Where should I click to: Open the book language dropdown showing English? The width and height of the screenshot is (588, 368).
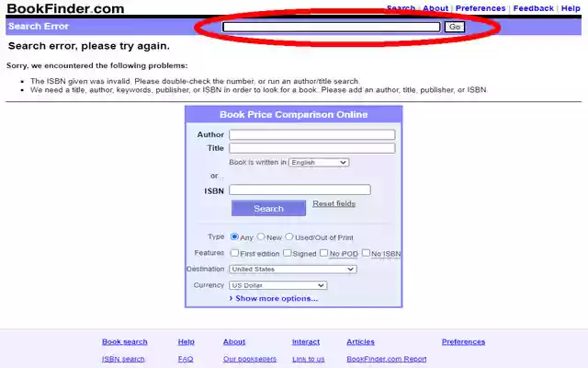click(x=319, y=162)
